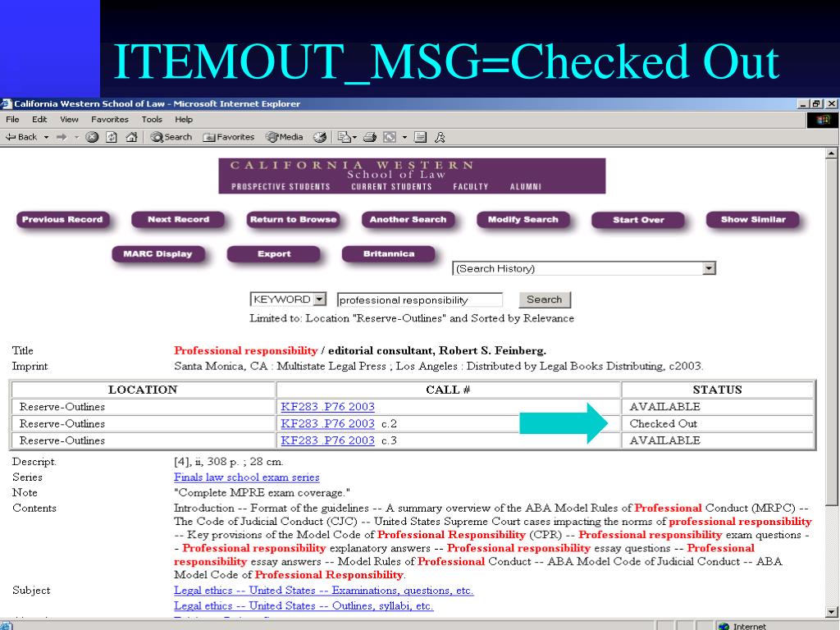Open the Prospective Students banner link
The height and width of the screenshot is (630, 840).
pos(281,187)
